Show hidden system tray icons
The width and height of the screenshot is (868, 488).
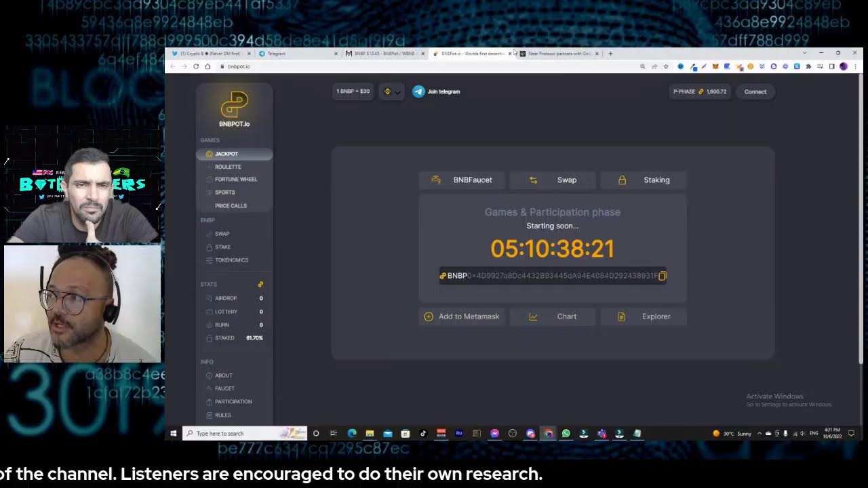[759, 433]
